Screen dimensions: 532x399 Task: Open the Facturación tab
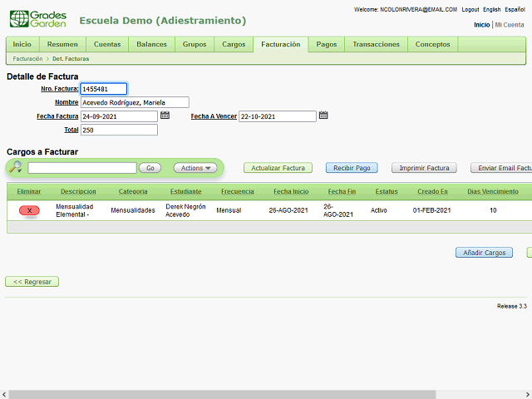(280, 44)
